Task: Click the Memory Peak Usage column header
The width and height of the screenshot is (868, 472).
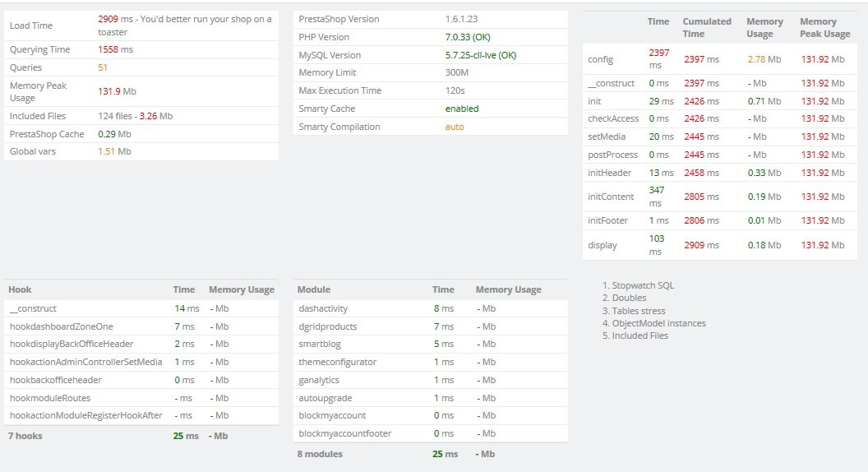Action: 824,27
